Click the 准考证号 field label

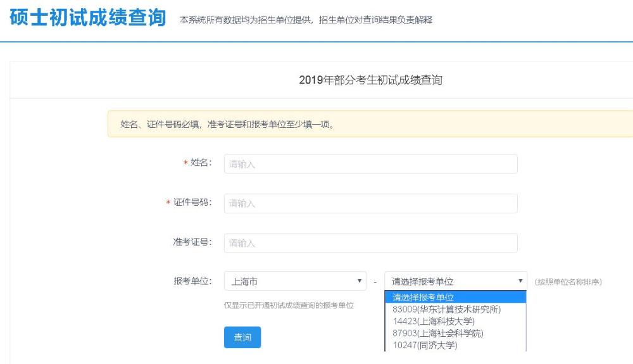[x=192, y=242]
